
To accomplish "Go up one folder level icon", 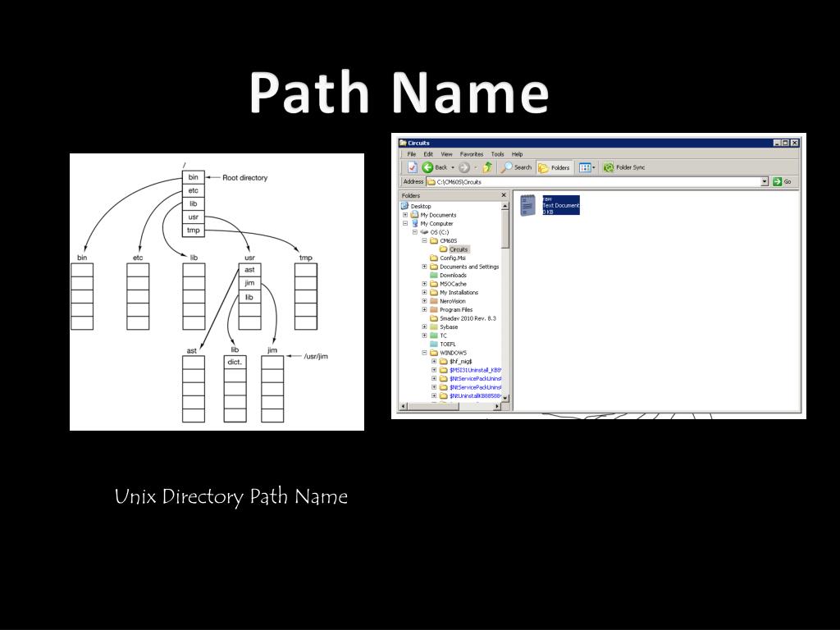I will pos(487,167).
